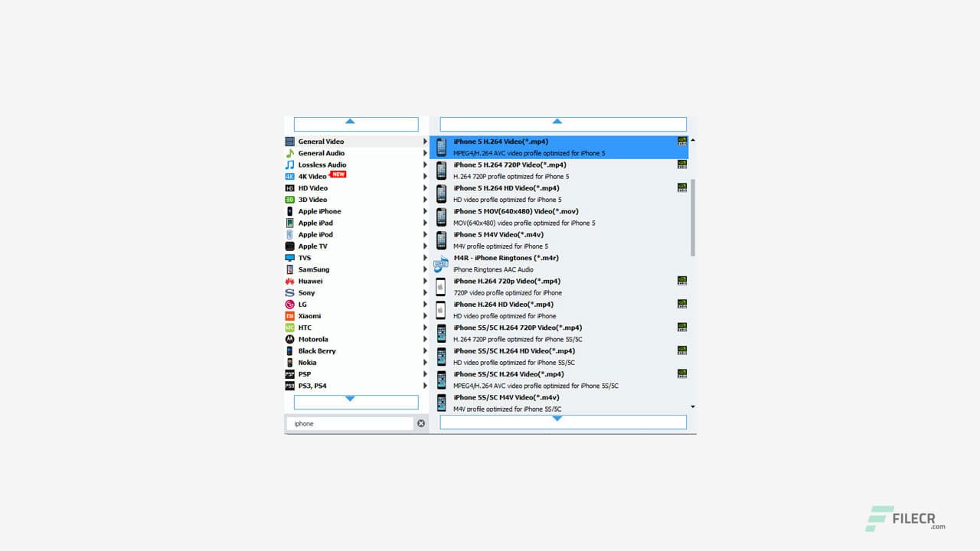The width and height of the screenshot is (980, 551).
Task: Click the HD Video icon
Action: 290,187
